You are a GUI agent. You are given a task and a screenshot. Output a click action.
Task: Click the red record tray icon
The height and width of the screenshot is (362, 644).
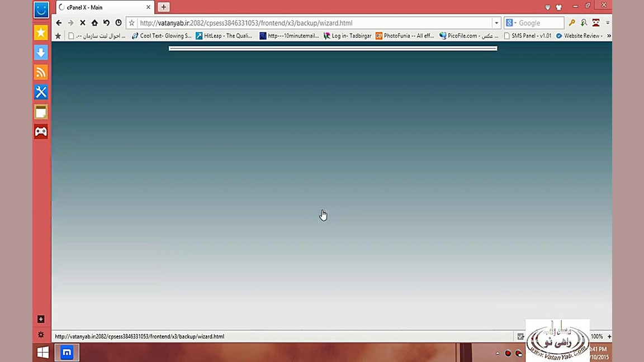click(x=508, y=353)
